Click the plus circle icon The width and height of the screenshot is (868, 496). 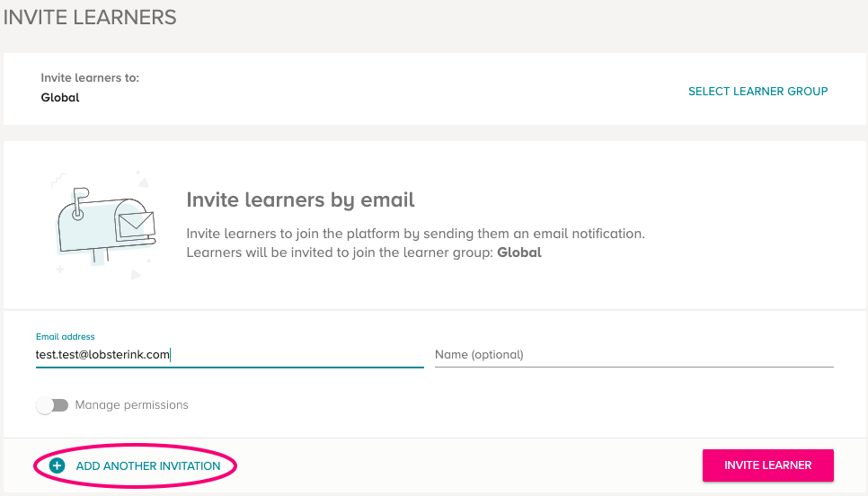point(57,465)
